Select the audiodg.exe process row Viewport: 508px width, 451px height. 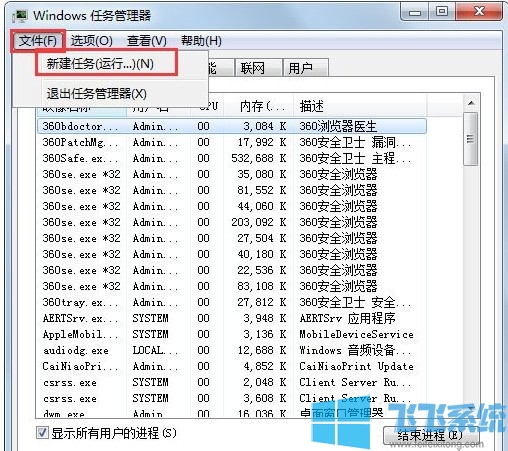(232, 350)
